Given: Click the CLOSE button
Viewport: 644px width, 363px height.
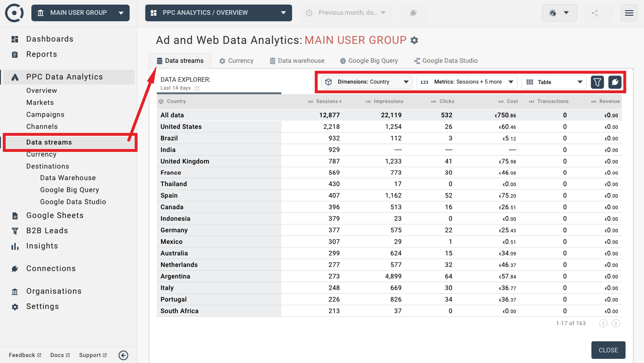Looking at the screenshot, I should 608,350.
